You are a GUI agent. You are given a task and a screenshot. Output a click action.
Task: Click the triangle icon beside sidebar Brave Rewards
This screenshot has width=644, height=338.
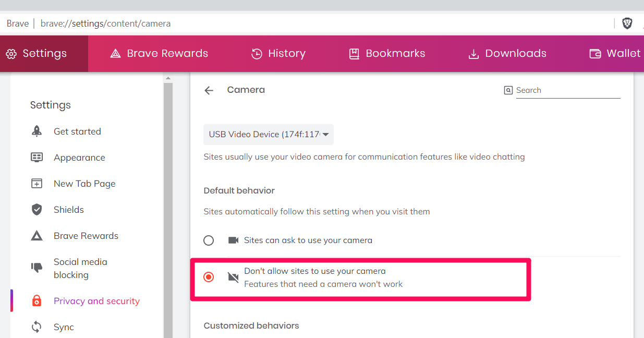(37, 236)
